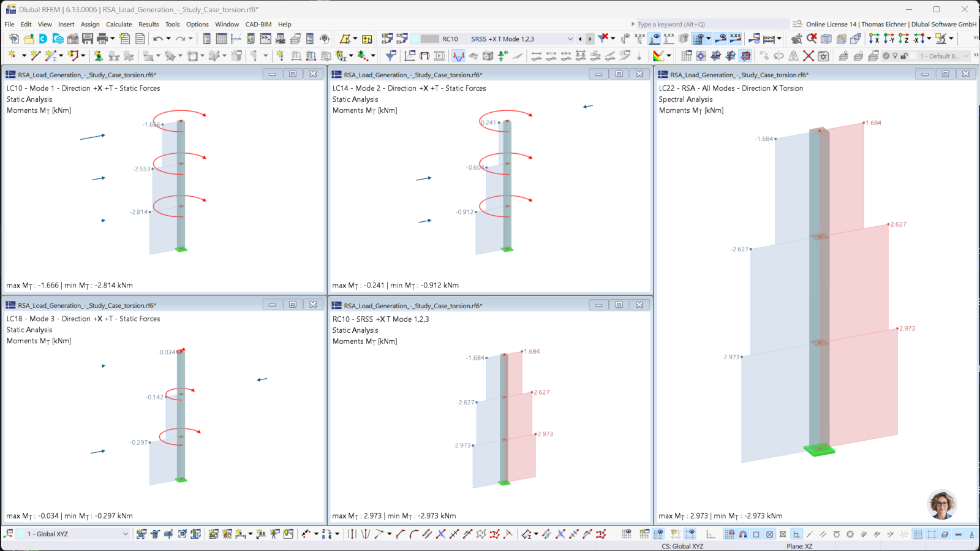Screen dimensions: 980x551
Task: Click the light swatch beside the layer lock
Action: coord(913,56)
